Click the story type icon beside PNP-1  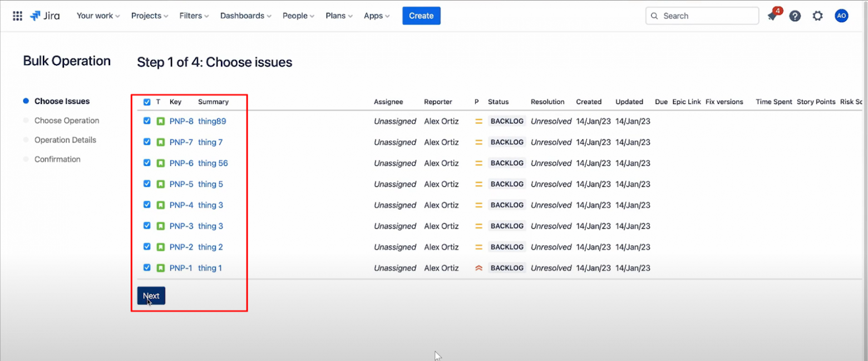point(159,268)
